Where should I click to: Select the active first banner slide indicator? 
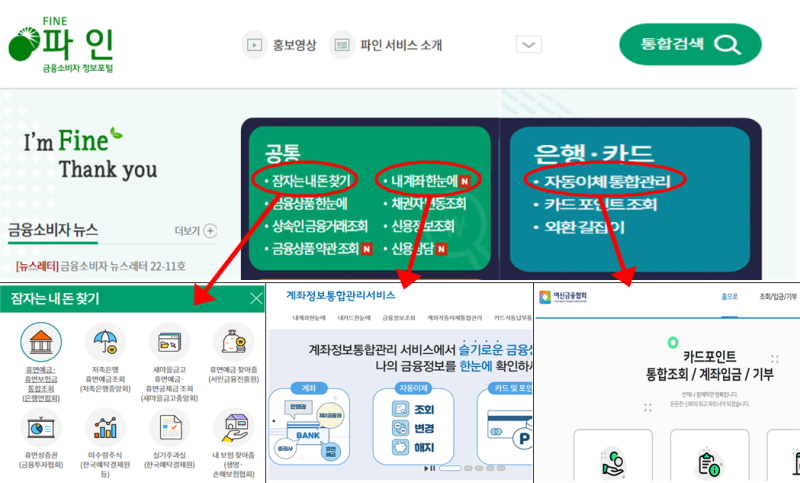pos(450,468)
